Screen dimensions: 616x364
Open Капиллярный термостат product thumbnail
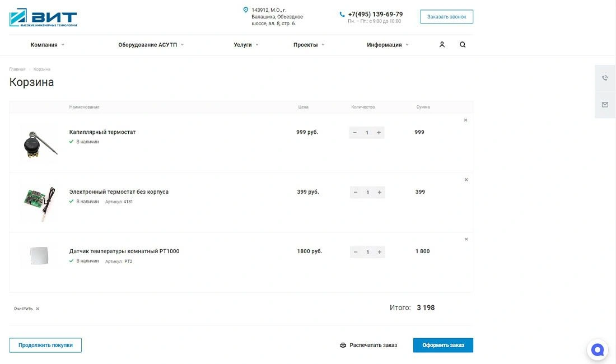(39, 143)
